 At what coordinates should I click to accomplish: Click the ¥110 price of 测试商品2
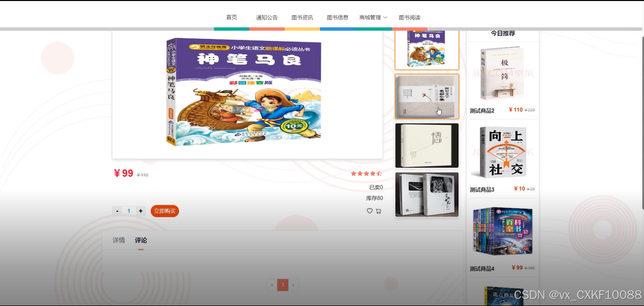pos(516,110)
